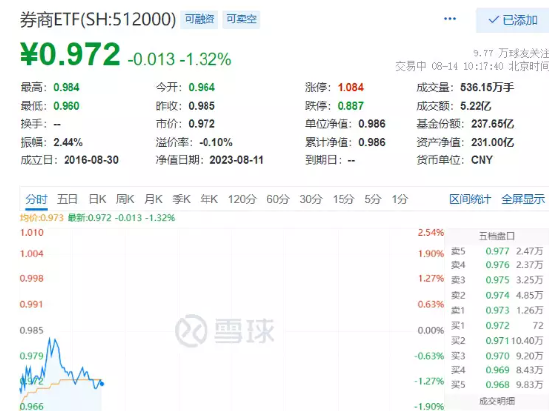Screen dimensions: 550x412
Task: Switch to the 60分 chart tab
Action: [x=277, y=199]
